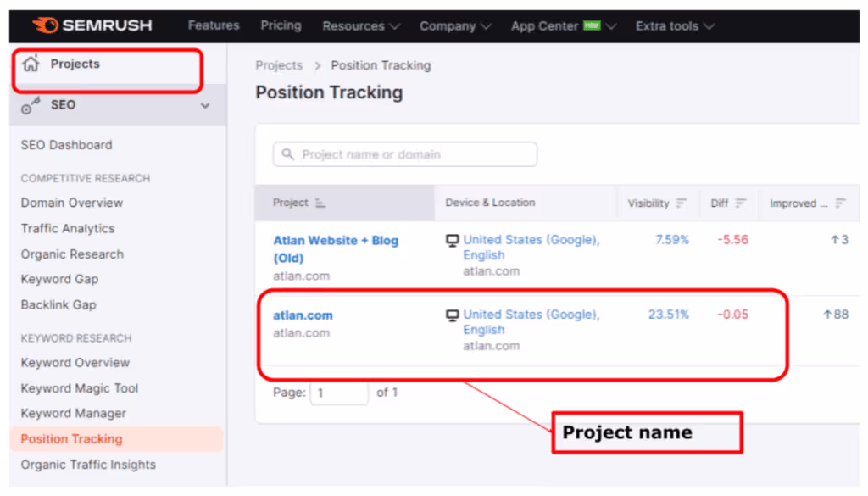Open the Company dropdown menu
The height and width of the screenshot is (496, 868).
point(455,26)
